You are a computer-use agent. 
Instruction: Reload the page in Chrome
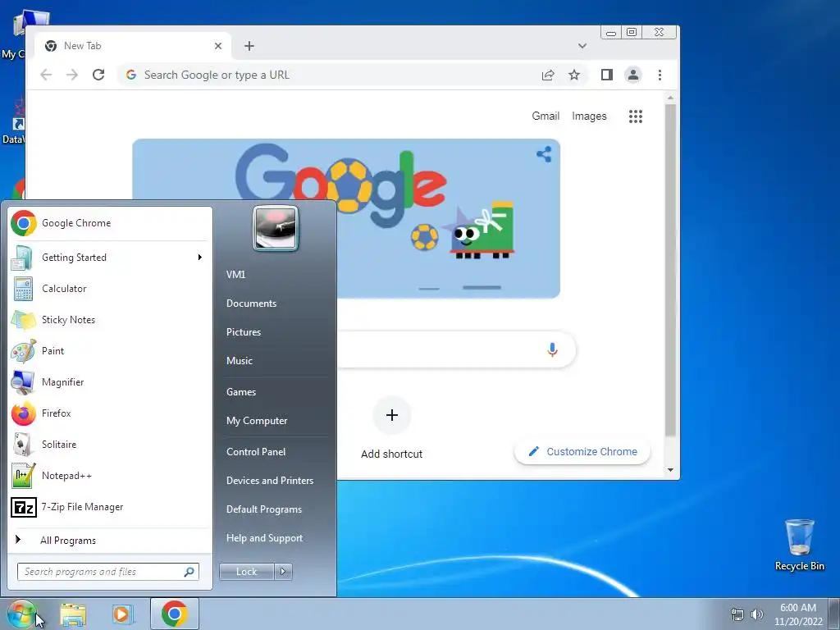click(98, 75)
